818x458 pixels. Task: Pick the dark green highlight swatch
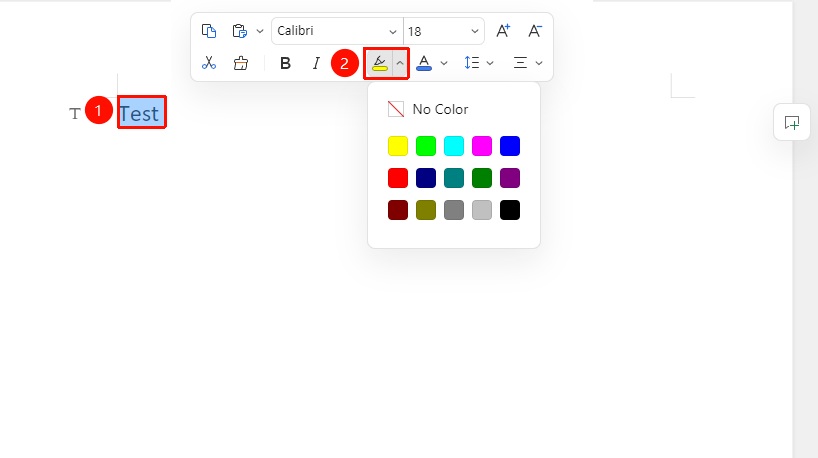coord(482,178)
